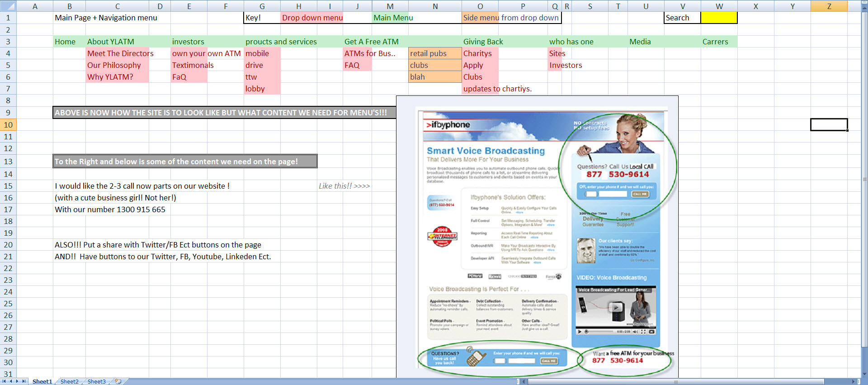This screenshot has height=385, width=868.
Task: Click the first sheet navigation arrow
Action: pos(4,381)
